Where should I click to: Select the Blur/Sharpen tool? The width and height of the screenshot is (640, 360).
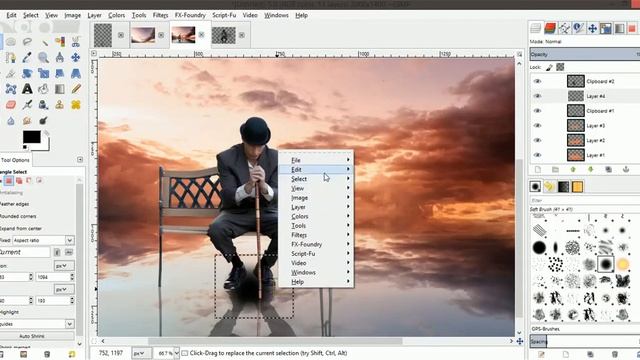11,121
